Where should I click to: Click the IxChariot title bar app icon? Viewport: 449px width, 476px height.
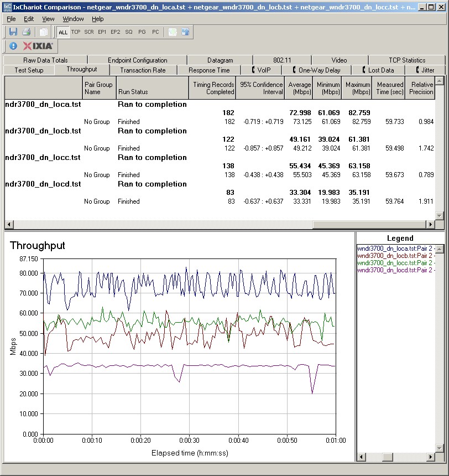click(7, 7)
